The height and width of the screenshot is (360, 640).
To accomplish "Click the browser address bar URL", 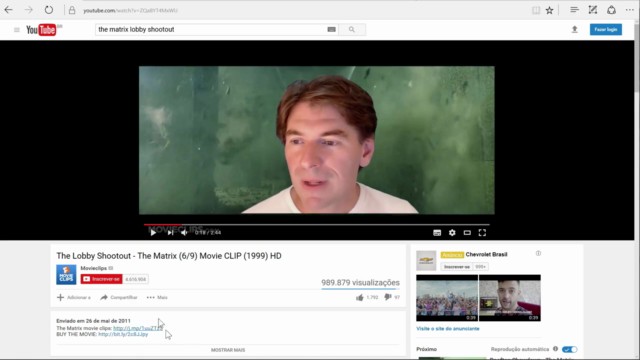I will point(130,10).
